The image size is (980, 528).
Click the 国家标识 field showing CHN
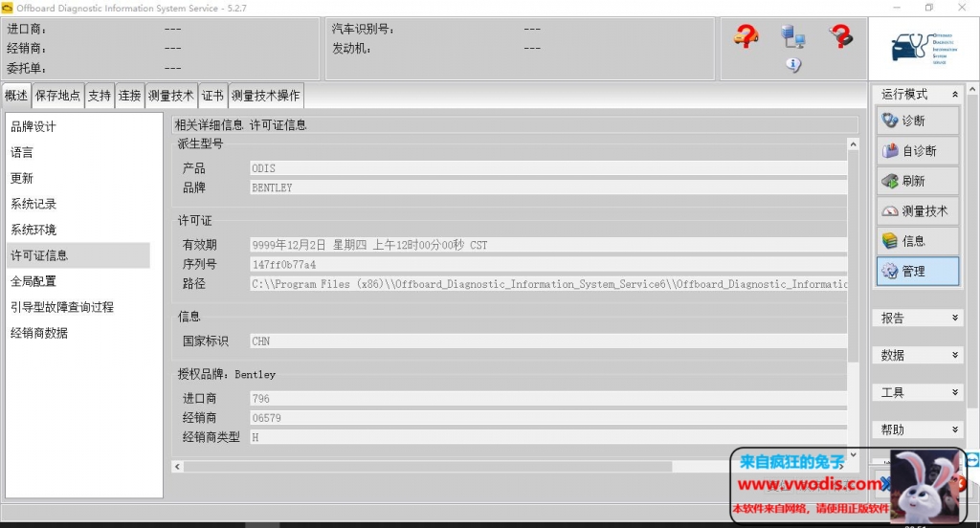click(x=548, y=341)
